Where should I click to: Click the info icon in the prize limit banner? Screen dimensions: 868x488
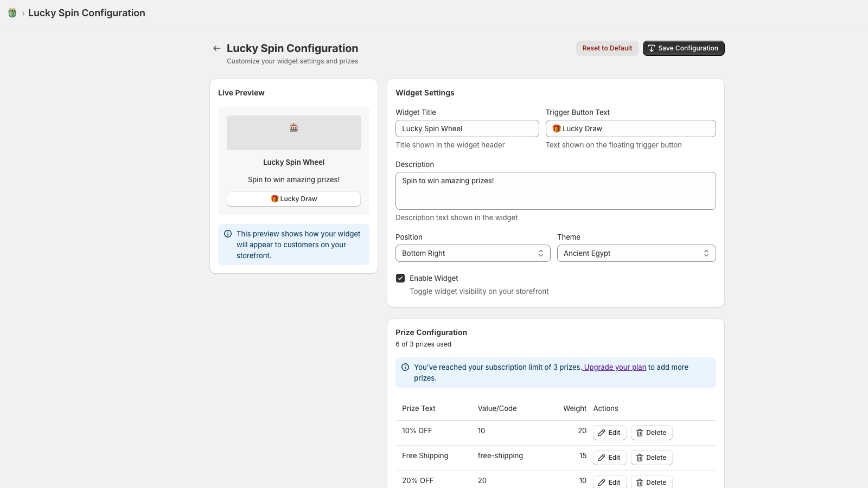pyautogui.click(x=406, y=367)
